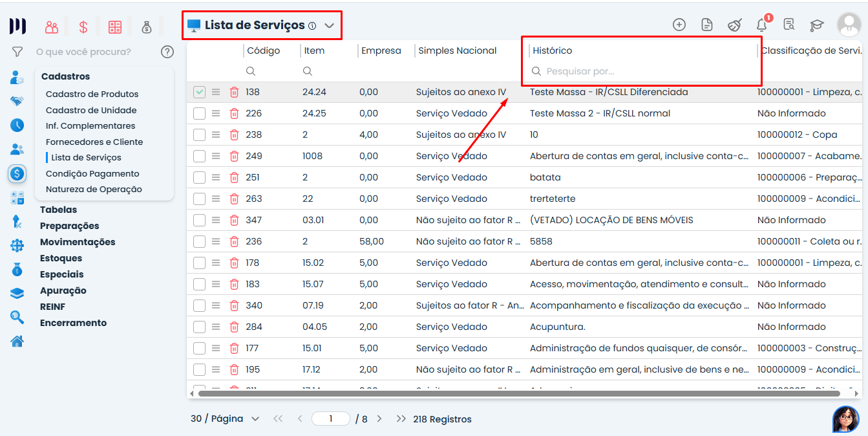Viewport: 868px width, 436px height.
Task: Expand the Estoques menu section
Action: pyautogui.click(x=61, y=259)
